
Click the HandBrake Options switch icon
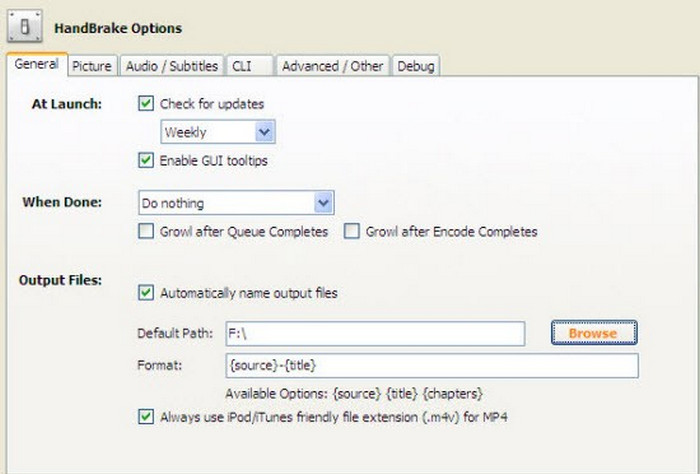(x=25, y=27)
